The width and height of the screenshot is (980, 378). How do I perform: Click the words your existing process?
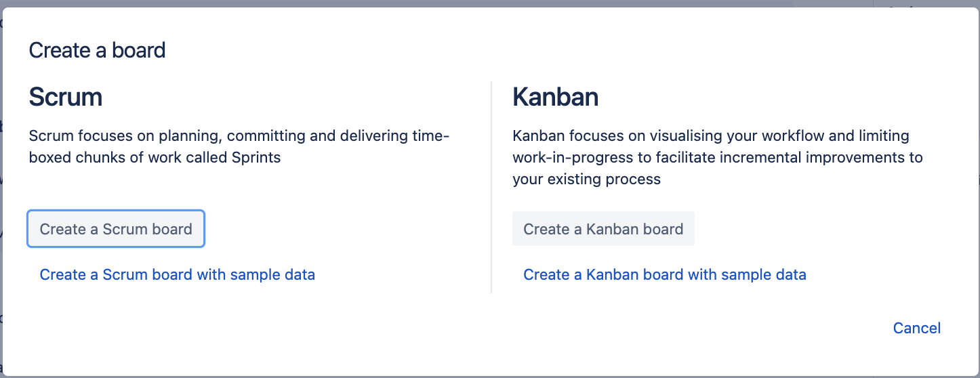[586, 179]
